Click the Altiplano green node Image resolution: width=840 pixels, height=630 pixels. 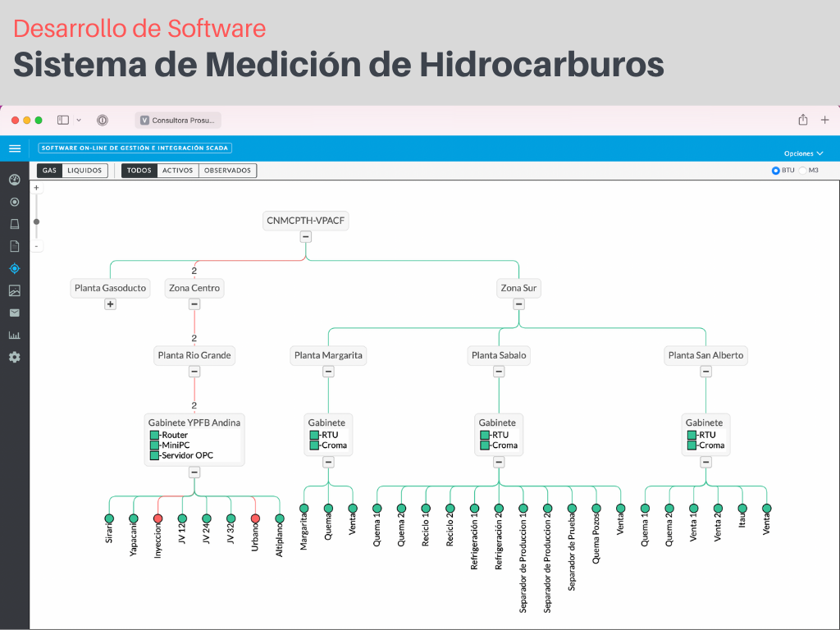(279, 518)
